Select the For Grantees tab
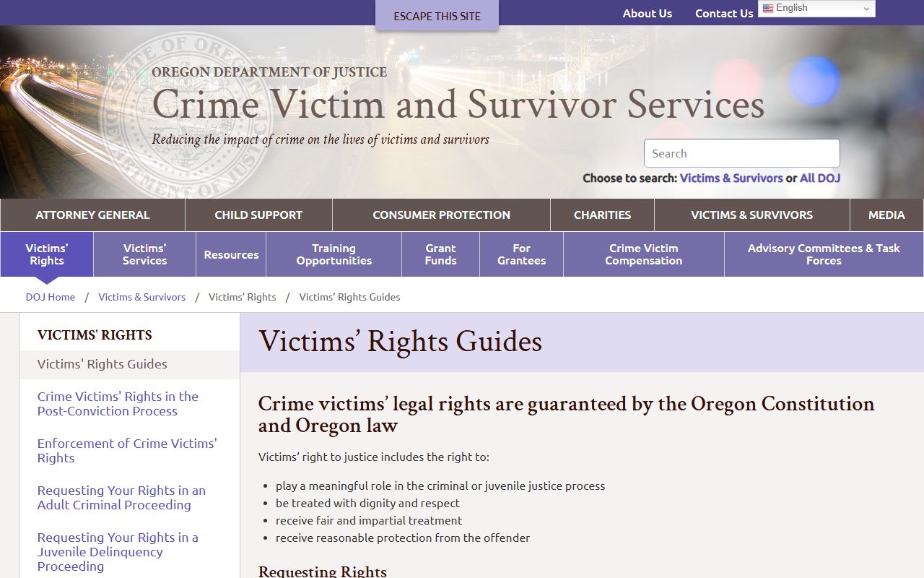This screenshot has width=924, height=578. [521, 254]
